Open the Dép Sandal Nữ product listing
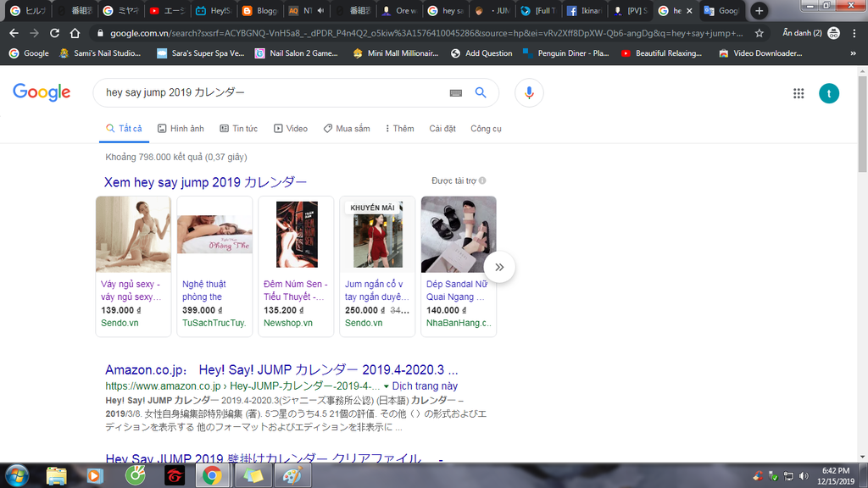 [x=459, y=266]
